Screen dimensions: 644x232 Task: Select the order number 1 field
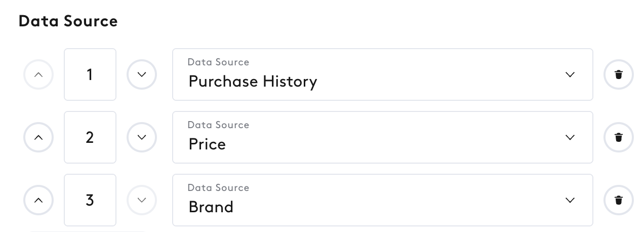(x=90, y=74)
